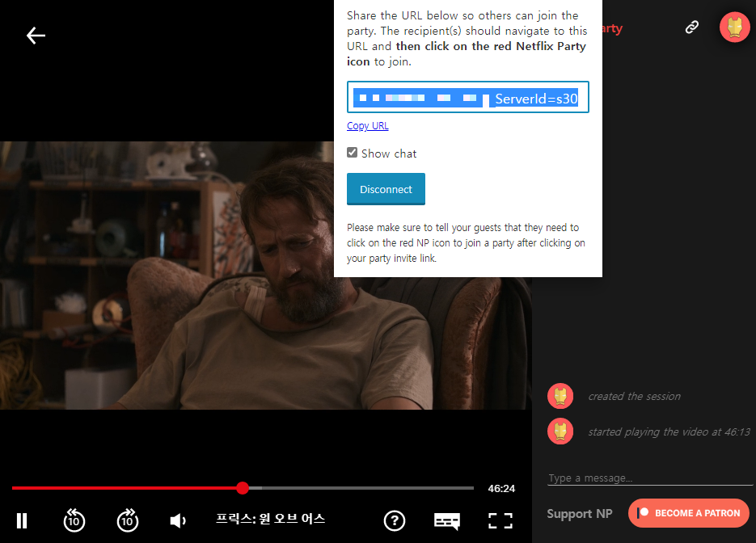Click the Support NP label
756x543 pixels.
(x=580, y=514)
